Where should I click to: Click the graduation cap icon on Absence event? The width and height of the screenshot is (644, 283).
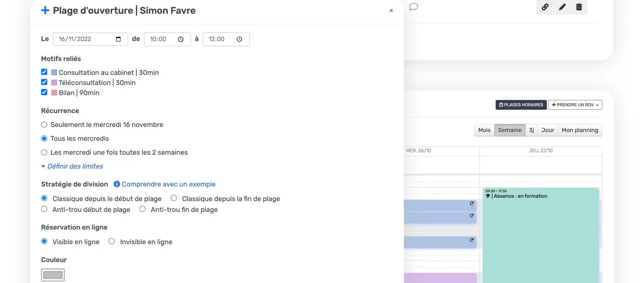(488, 196)
